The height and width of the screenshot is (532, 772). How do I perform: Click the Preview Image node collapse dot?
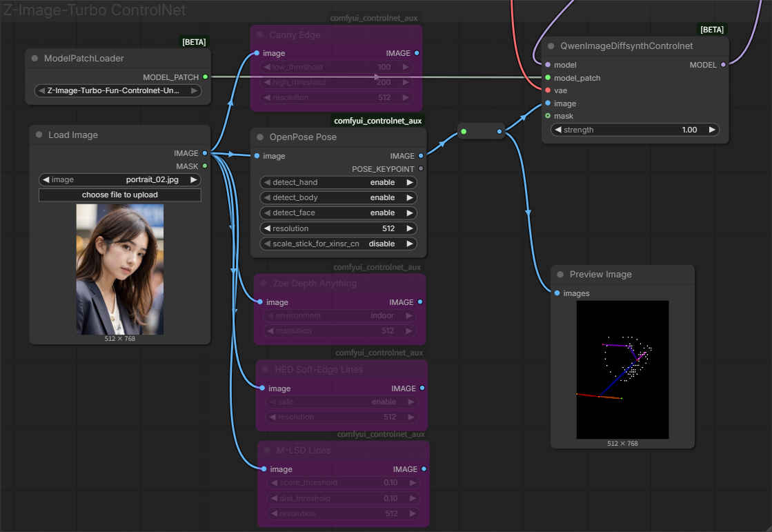coord(560,275)
